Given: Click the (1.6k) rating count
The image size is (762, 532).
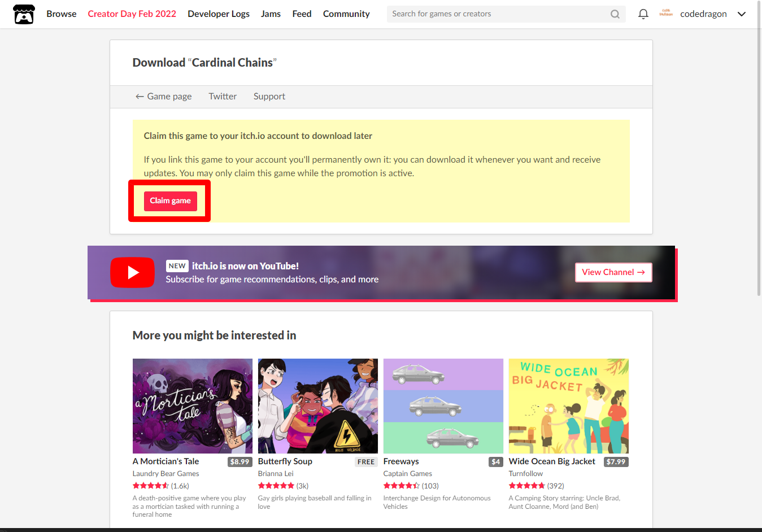Looking at the screenshot, I should click(180, 486).
